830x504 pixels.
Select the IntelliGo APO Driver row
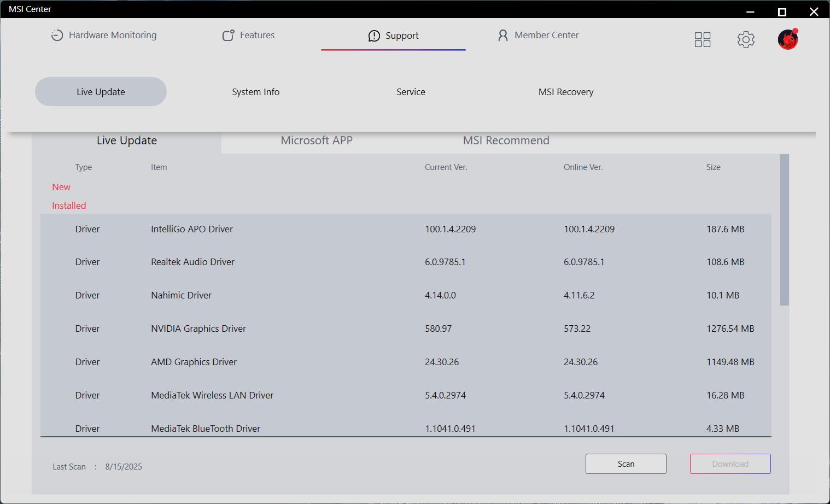click(406, 229)
